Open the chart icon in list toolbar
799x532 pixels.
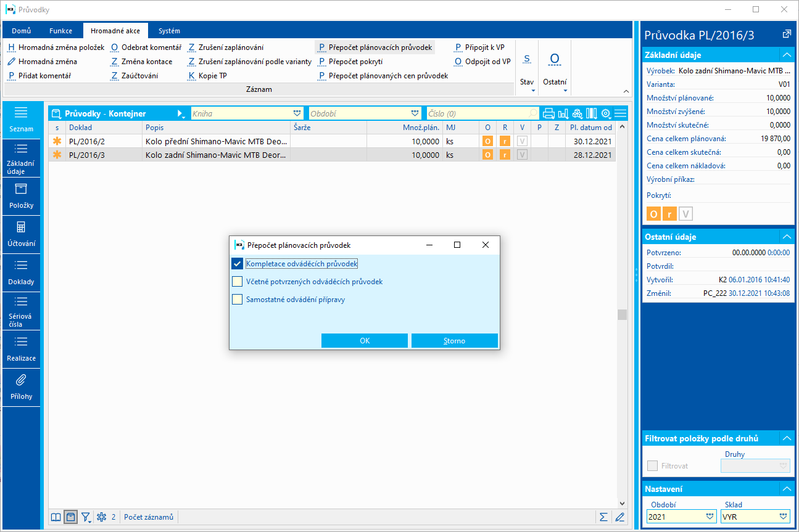click(563, 113)
